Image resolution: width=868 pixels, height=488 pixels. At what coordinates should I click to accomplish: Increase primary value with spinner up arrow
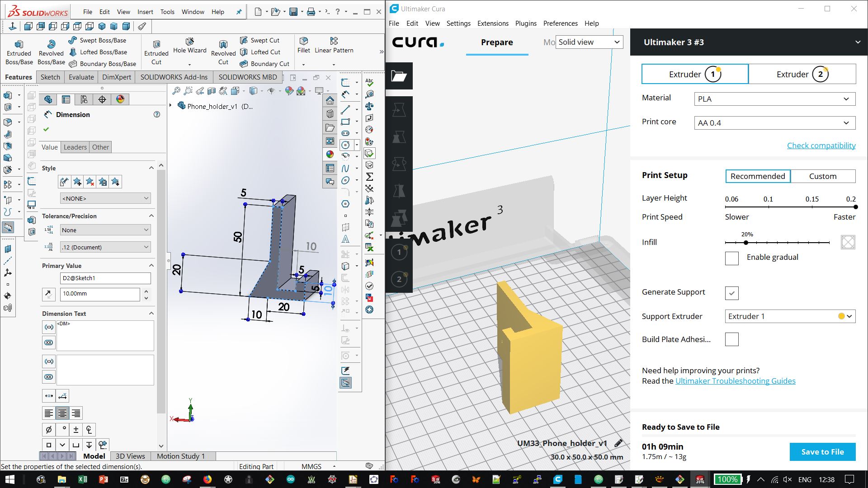146,291
